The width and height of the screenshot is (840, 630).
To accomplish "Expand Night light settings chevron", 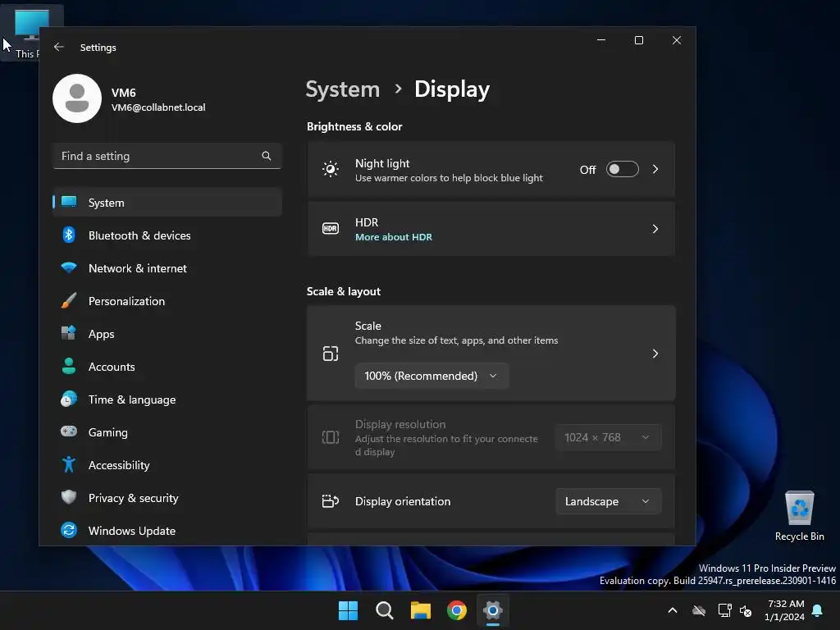I will [655, 169].
